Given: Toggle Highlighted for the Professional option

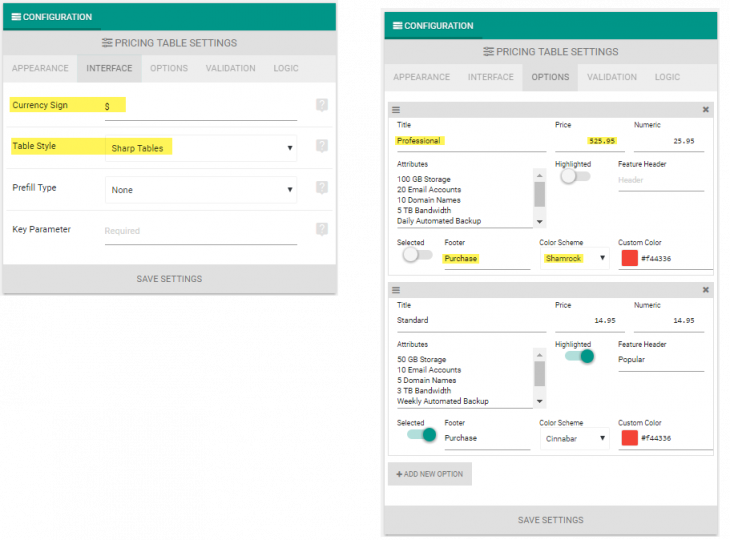Looking at the screenshot, I should (575, 176).
